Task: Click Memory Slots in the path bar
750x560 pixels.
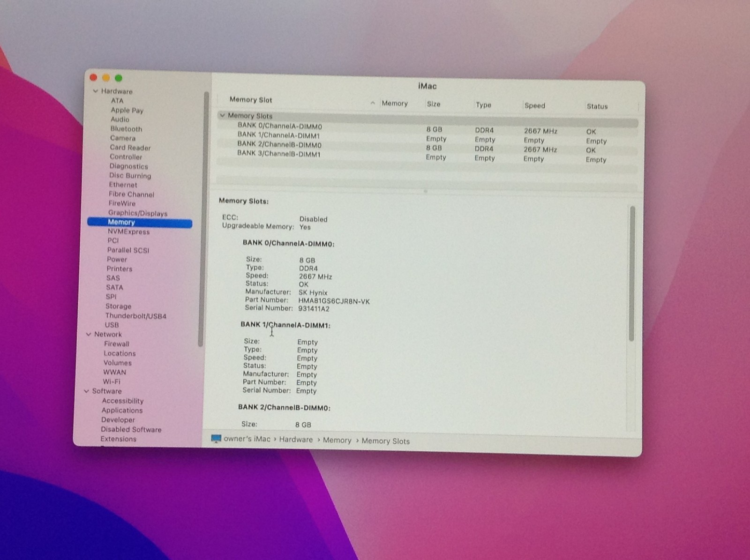Action: [385, 441]
